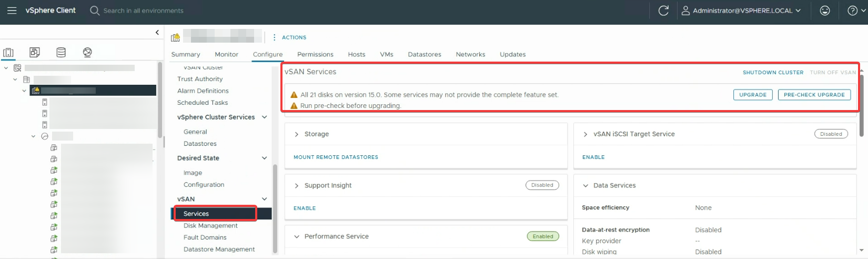
Task: Click the first host icon in tree
Action: tap(45, 102)
